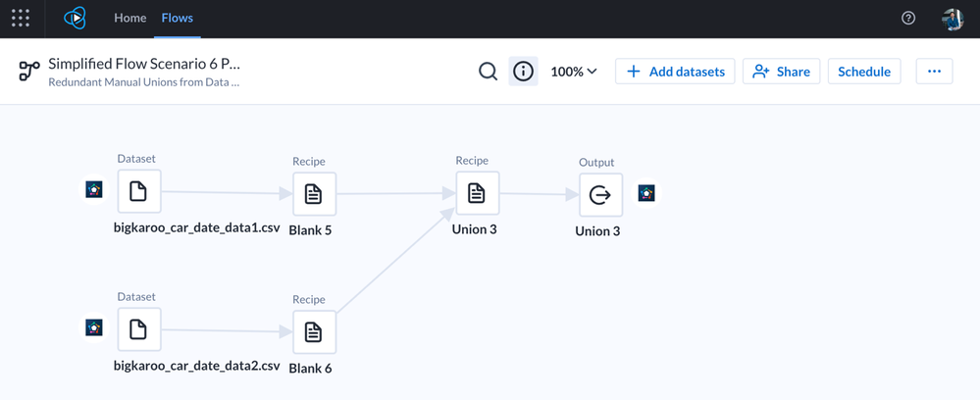Click the Trifacta logo icon
The height and width of the screenshot is (400, 980).
(x=75, y=18)
